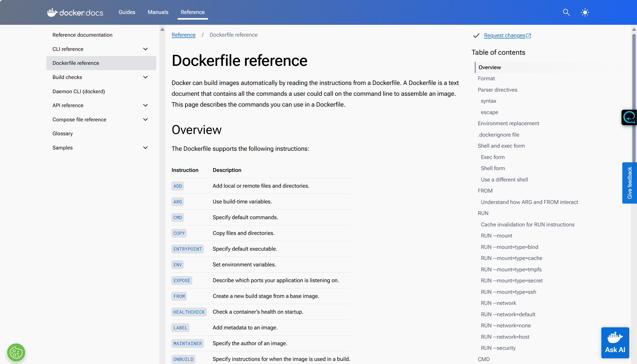637x364 pixels.
Task: Expand the Samples section
Action: tap(145, 147)
